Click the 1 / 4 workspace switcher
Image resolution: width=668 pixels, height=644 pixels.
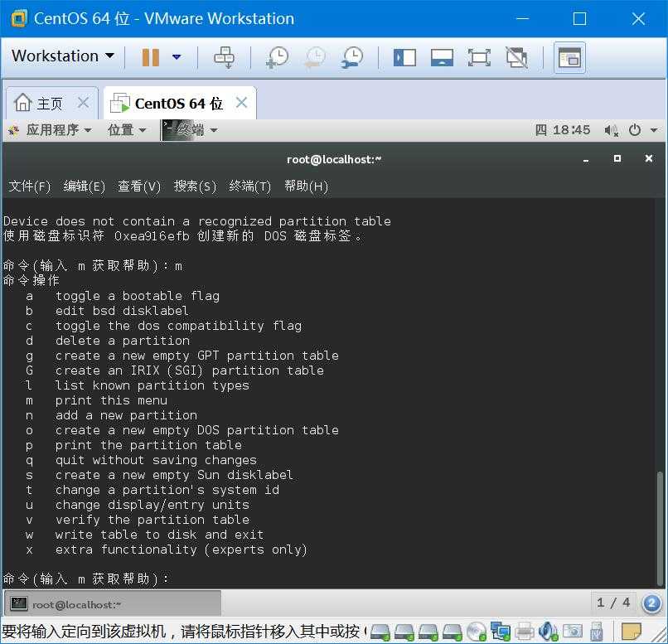613,603
